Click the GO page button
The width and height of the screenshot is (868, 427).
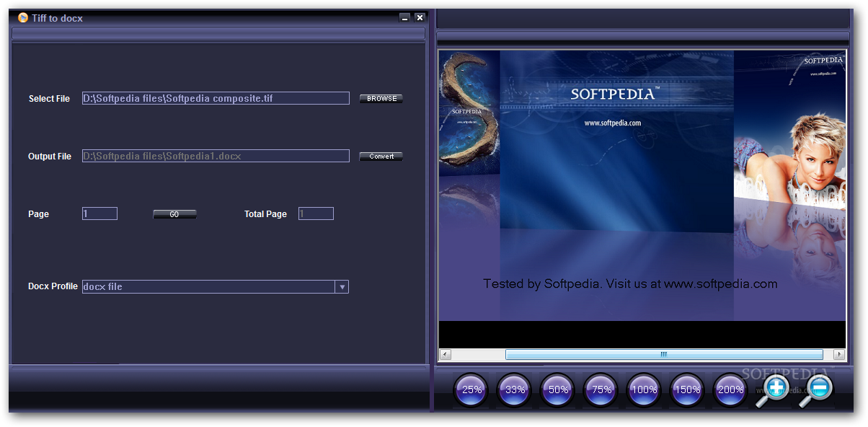[x=174, y=214]
